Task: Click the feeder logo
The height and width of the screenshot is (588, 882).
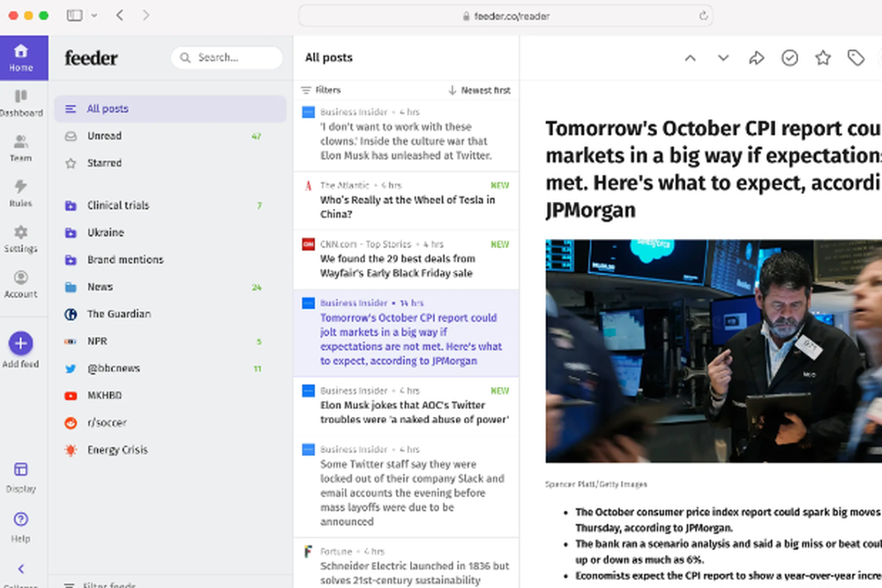Action: point(91,58)
